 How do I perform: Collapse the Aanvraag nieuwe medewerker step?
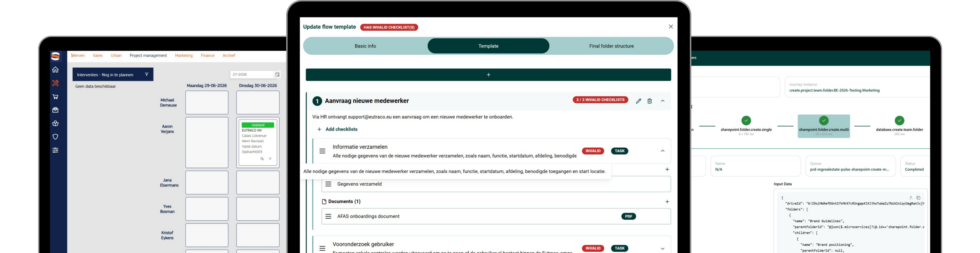(x=663, y=101)
